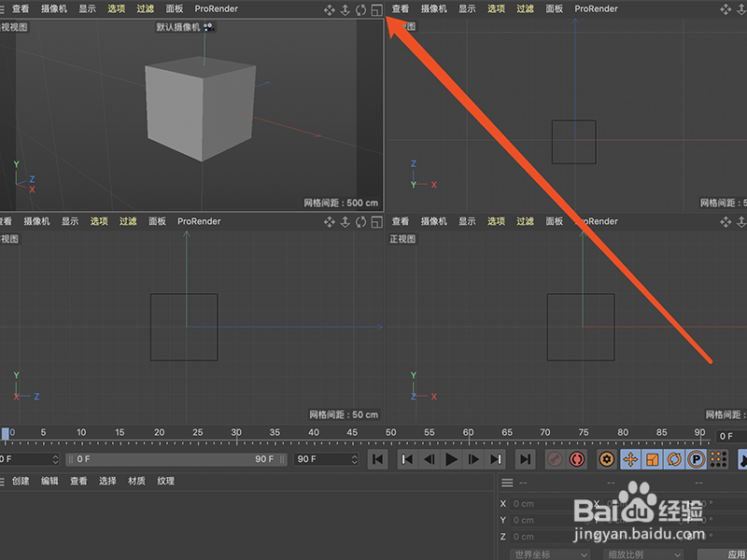Viewport: 747px width, 560px height.
Task: Click the 默认摄像机 label in the perspective viewport
Action: (x=178, y=27)
